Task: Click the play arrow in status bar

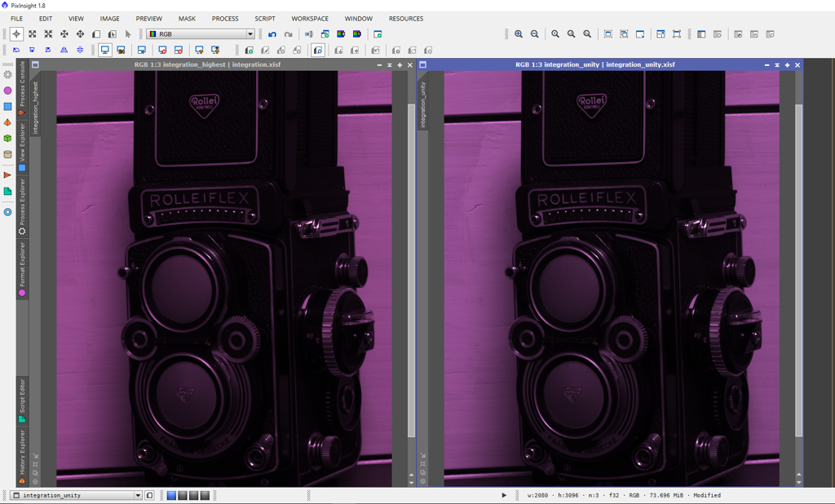Action: pos(504,496)
